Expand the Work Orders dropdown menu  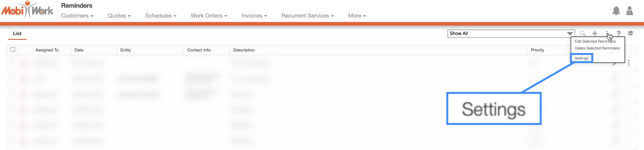point(209,16)
